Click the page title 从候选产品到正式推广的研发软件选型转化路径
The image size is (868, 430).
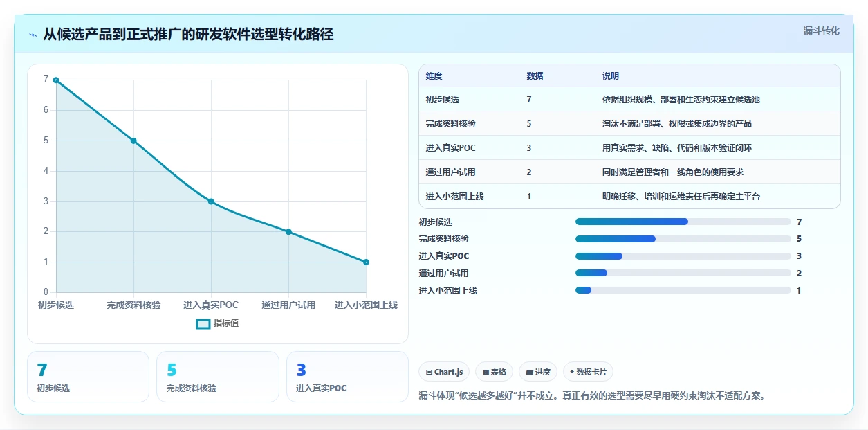[188, 35]
